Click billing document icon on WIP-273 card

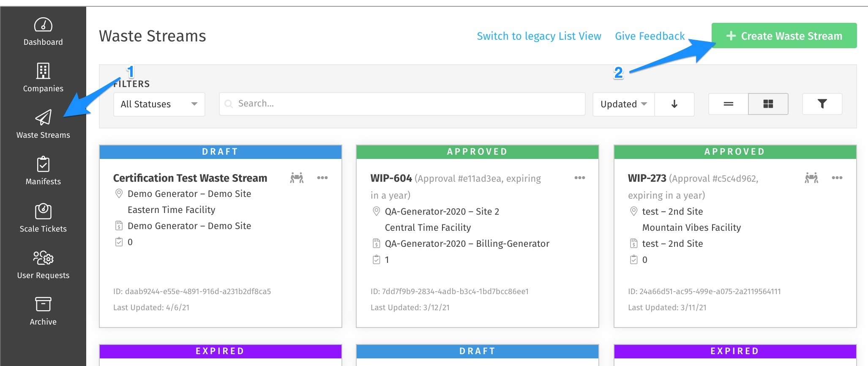[x=633, y=243]
